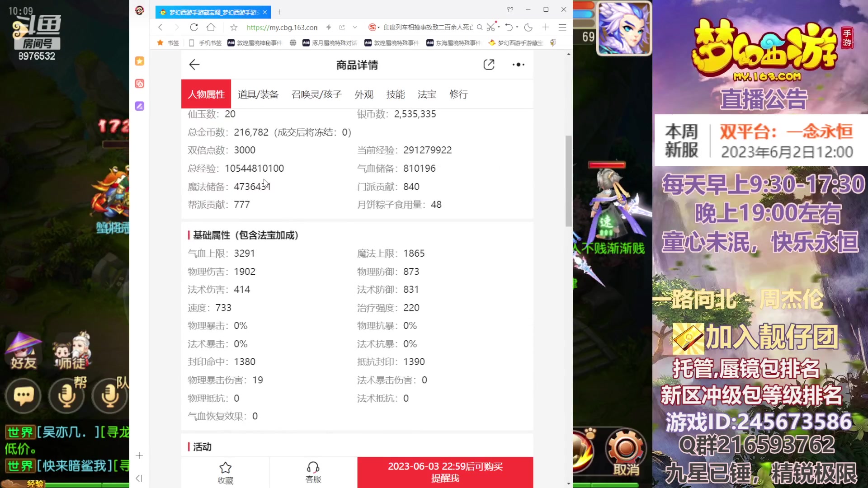This screenshot has width=868, height=488.
Task: Click the browser forward navigation arrow
Action: [177, 28]
